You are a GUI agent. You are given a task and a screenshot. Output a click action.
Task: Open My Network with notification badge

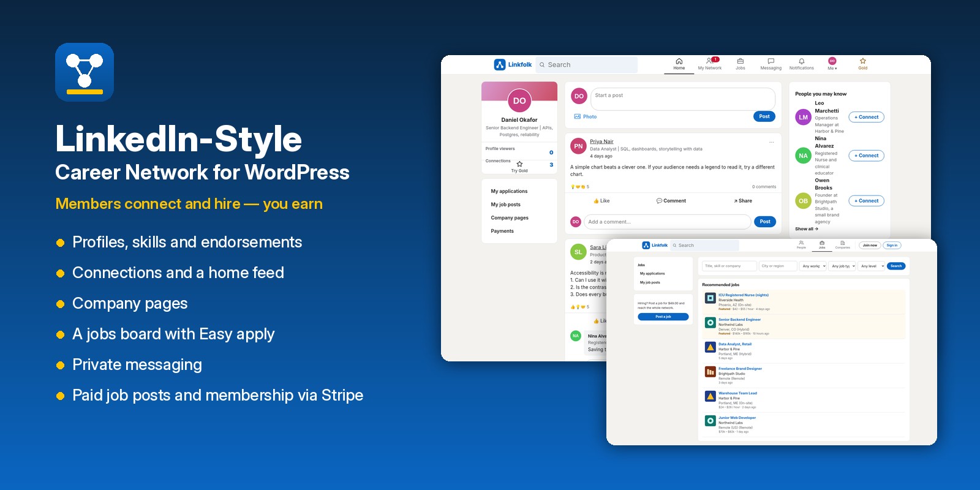pyautogui.click(x=710, y=64)
